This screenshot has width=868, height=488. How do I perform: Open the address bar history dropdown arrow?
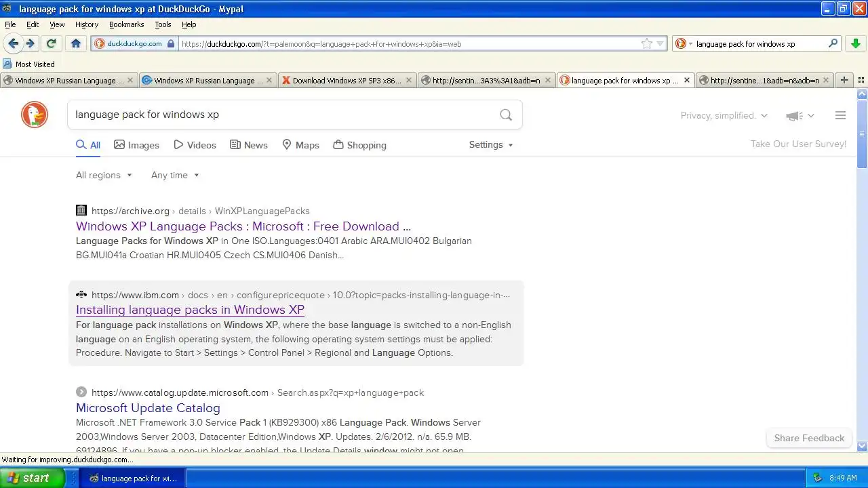(x=660, y=44)
